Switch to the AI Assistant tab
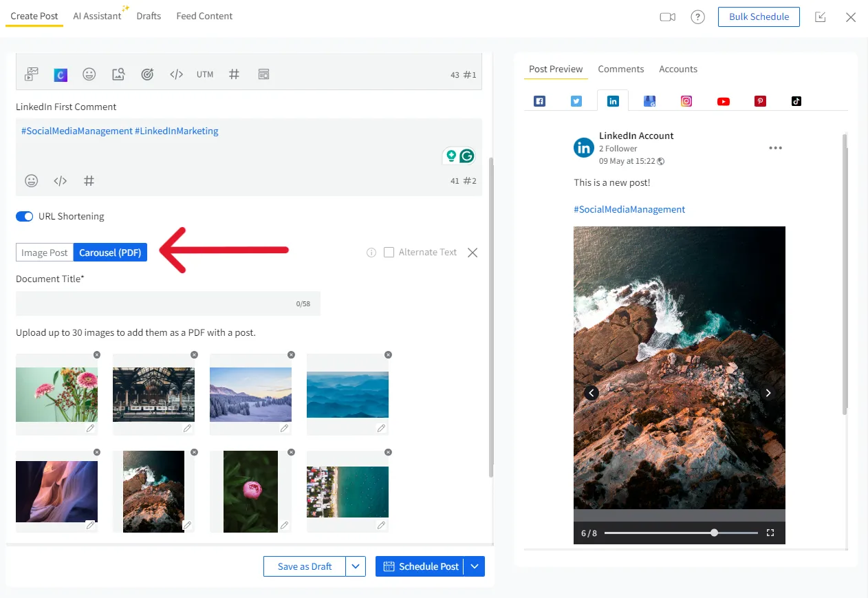The image size is (868, 598). [98, 16]
